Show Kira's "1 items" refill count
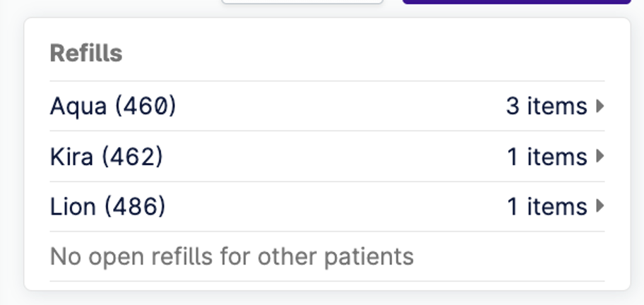Viewport: 644px width, 305px height. pyautogui.click(x=547, y=156)
